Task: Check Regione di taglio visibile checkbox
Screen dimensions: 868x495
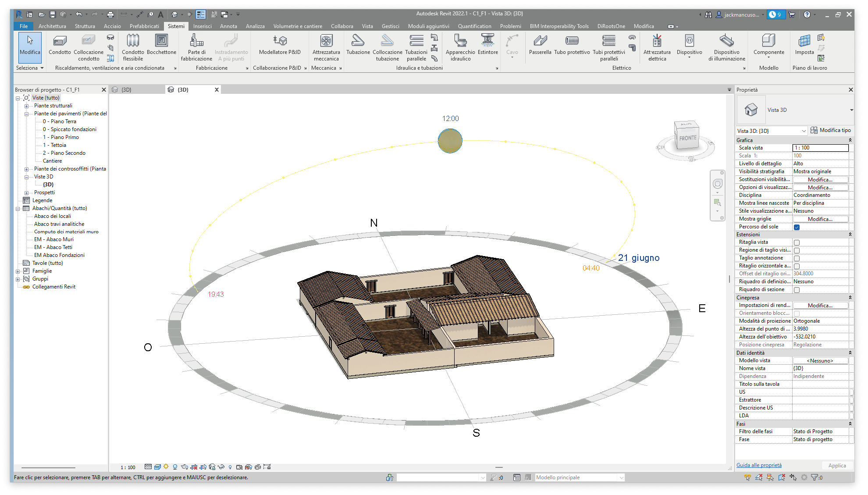Action: point(797,250)
